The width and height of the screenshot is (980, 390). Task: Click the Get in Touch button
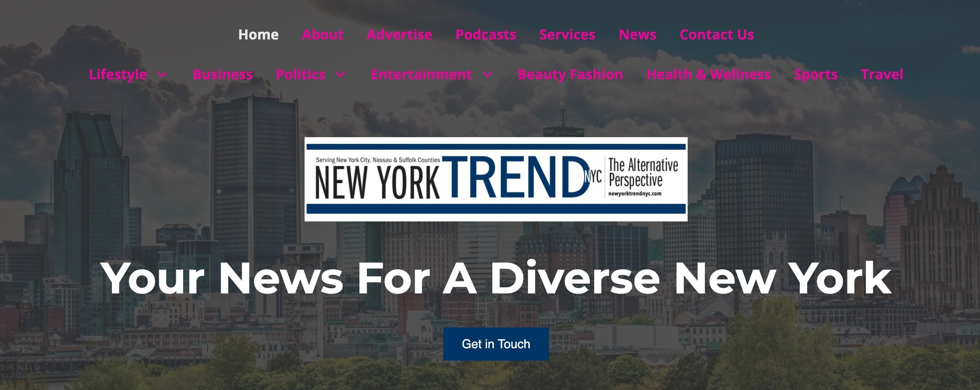(496, 344)
